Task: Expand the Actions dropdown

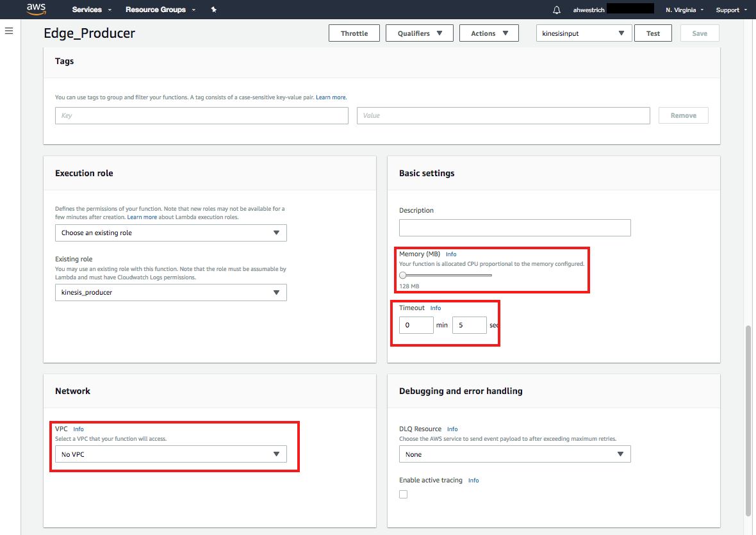Action: click(489, 33)
